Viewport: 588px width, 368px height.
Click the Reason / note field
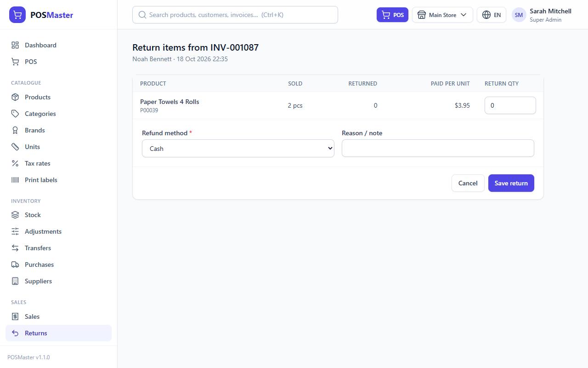click(438, 148)
